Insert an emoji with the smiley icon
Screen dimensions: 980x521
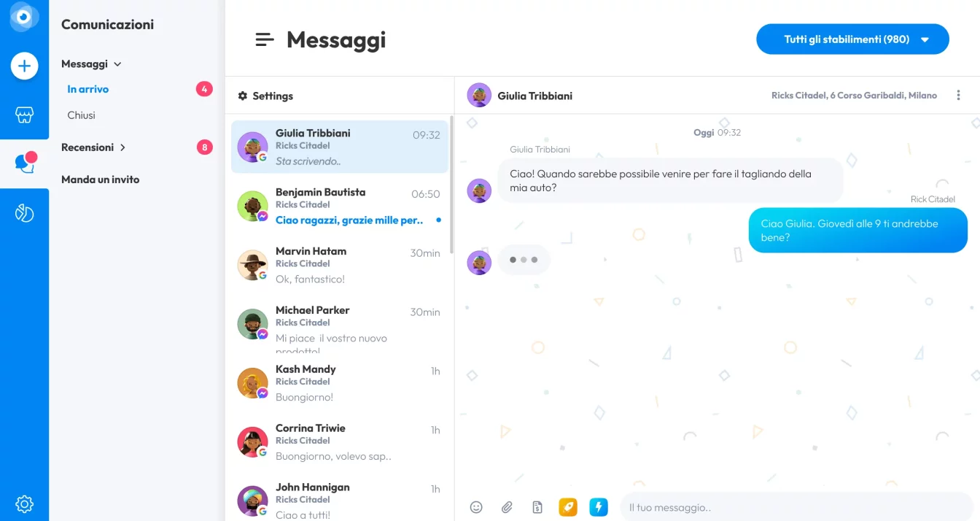476,507
